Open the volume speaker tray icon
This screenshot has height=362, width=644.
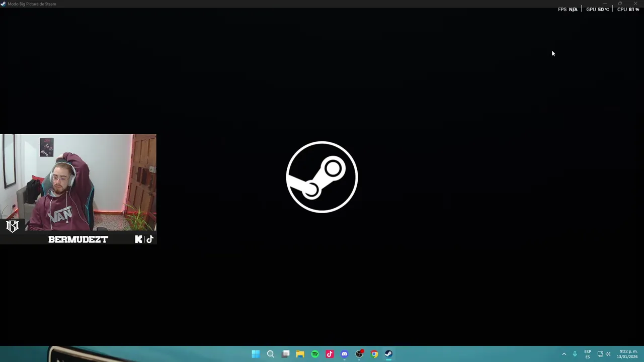(x=608, y=354)
